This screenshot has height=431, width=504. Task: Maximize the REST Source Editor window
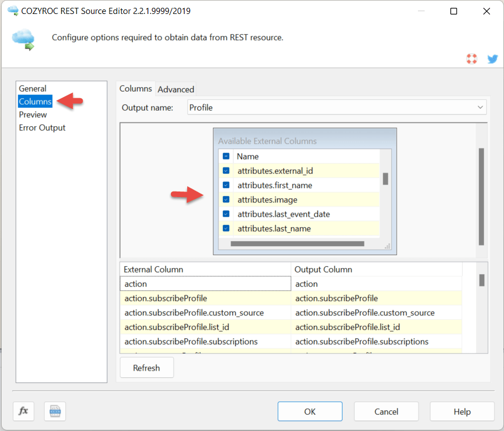[454, 11]
